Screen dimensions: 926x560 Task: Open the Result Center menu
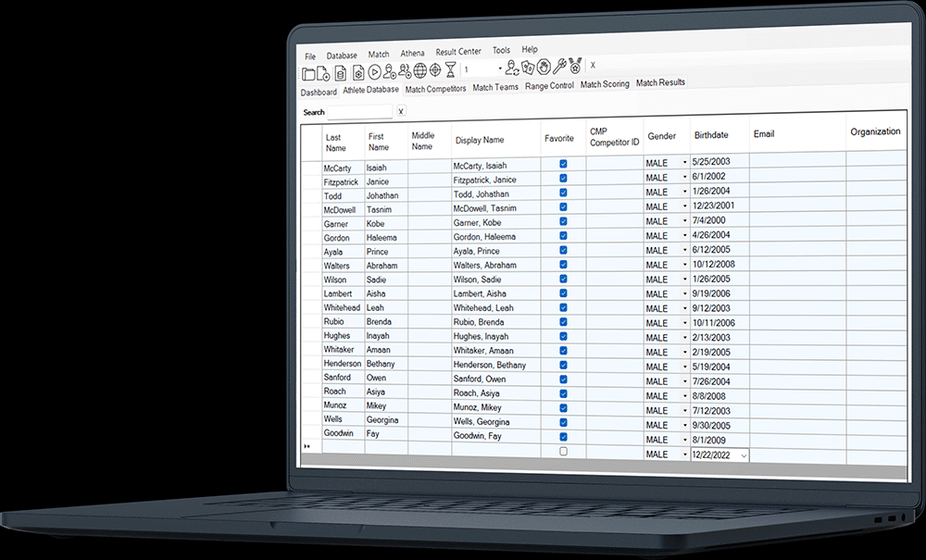458,52
